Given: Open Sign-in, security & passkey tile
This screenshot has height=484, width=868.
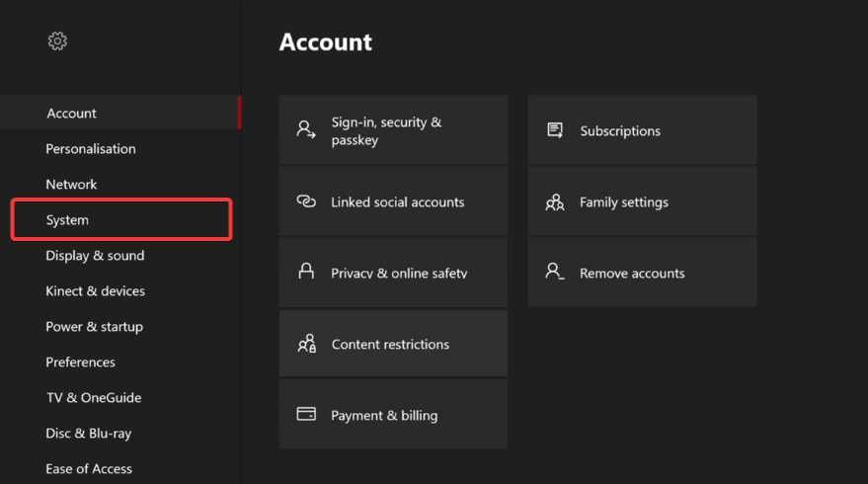Looking at the screenshot, I should 394,130.
